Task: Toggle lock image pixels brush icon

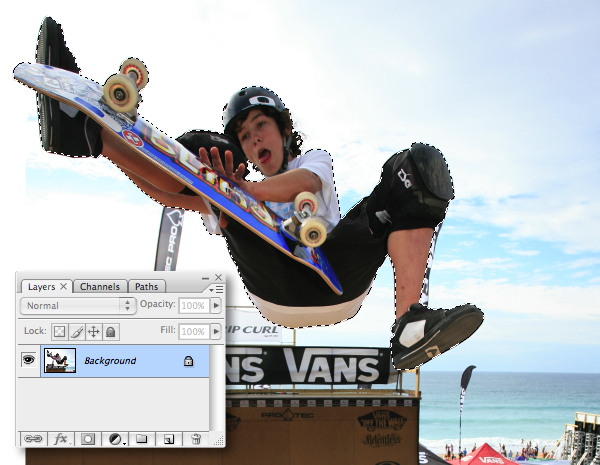Action: point(77,331)
